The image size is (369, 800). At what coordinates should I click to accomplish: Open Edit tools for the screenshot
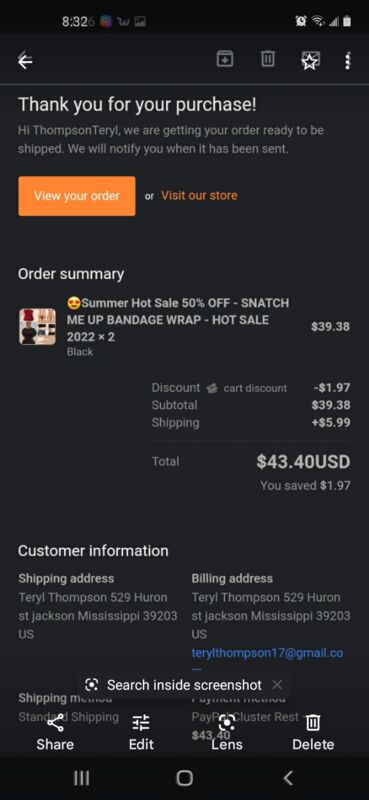[141, 733]
